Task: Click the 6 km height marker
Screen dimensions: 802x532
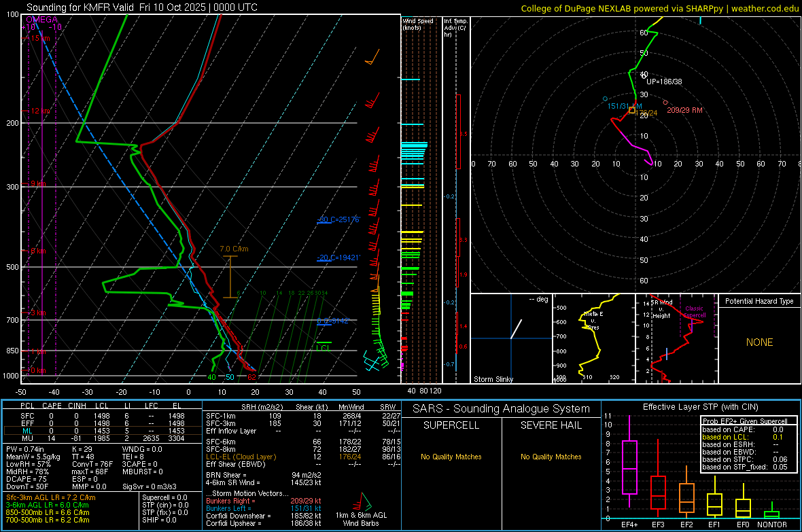Action: coord(38,251)
